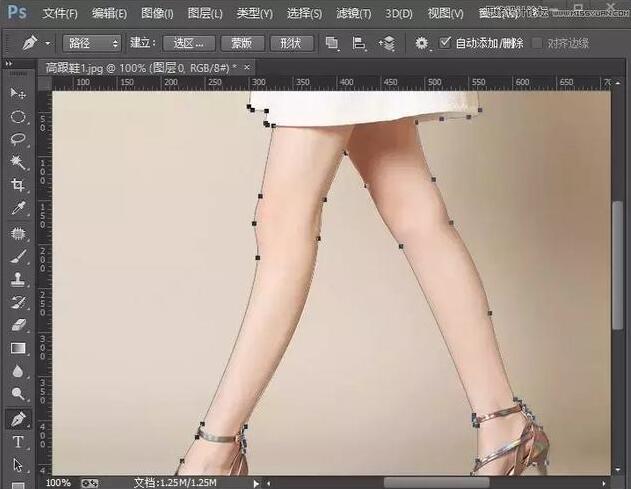631x489 pixels.
Task: Close the 高跟鞋1.jpg document tab
Action: [x=247, y=68]
